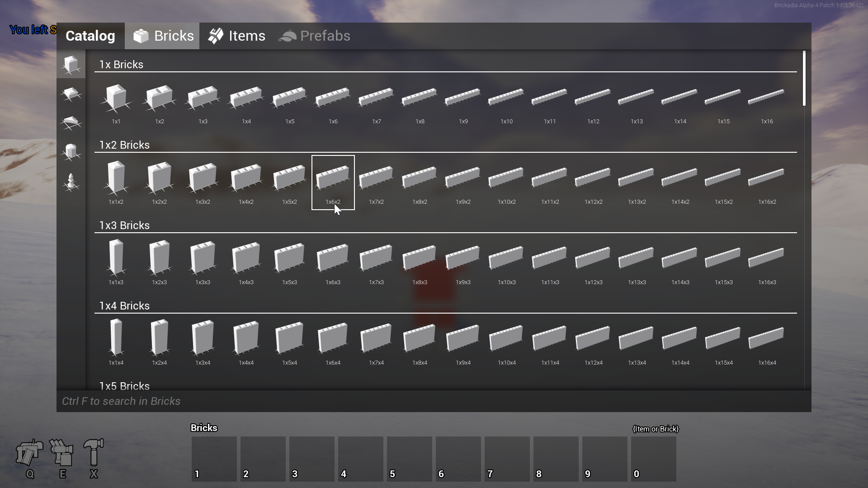
Task: Select the 1x6x4 brick
Action: 333,343
